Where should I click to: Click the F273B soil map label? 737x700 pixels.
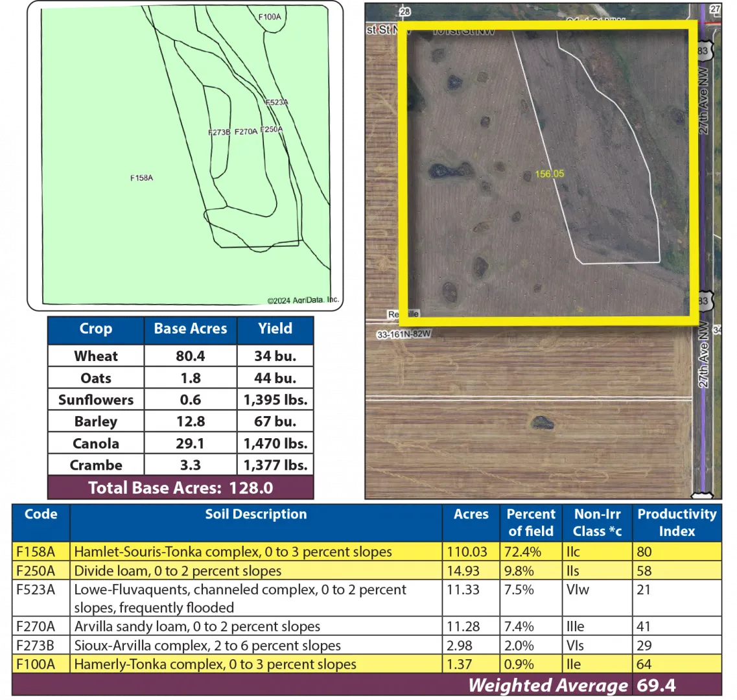(219, 132)
